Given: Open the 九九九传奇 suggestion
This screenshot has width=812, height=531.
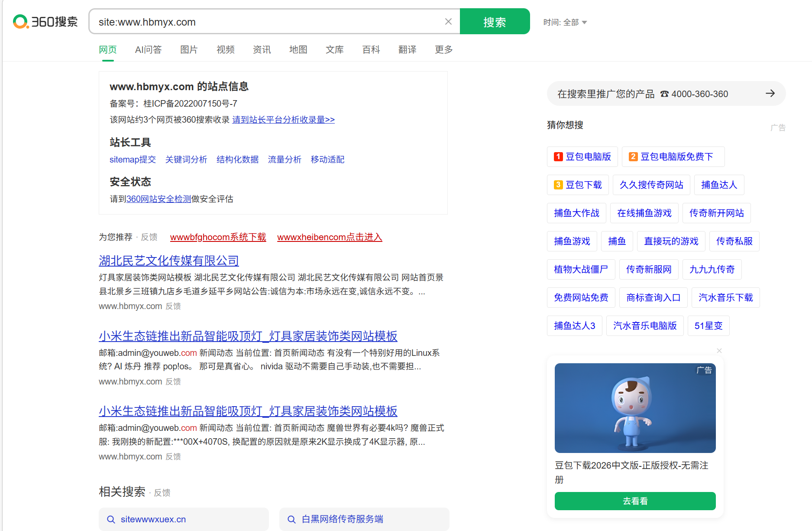Looking at the screenshot, I should tap(712, 269).
